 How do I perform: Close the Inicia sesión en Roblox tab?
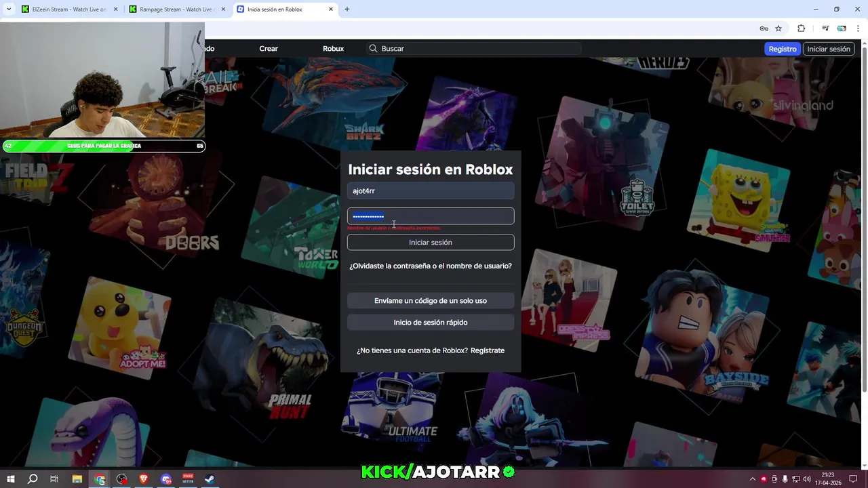pyautogui.click(x=331, y=9)
